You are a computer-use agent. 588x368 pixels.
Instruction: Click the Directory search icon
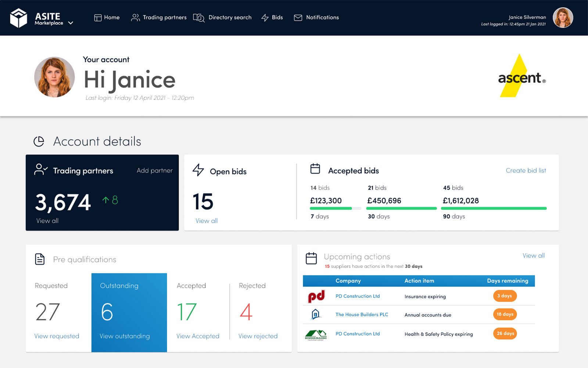[199, 18]
